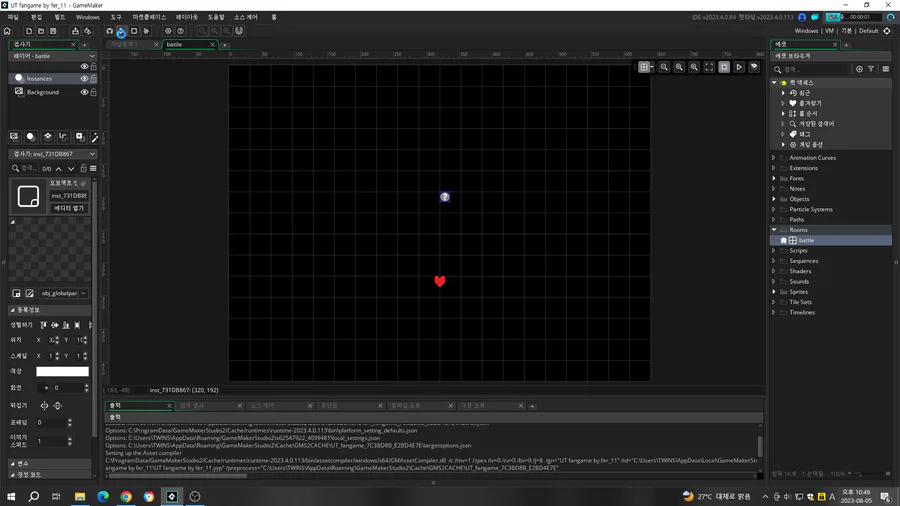The width and height of the screenshot is (900, 506).
Task: Click the Create Executable toolbar icon
Action: pos(75,31)
